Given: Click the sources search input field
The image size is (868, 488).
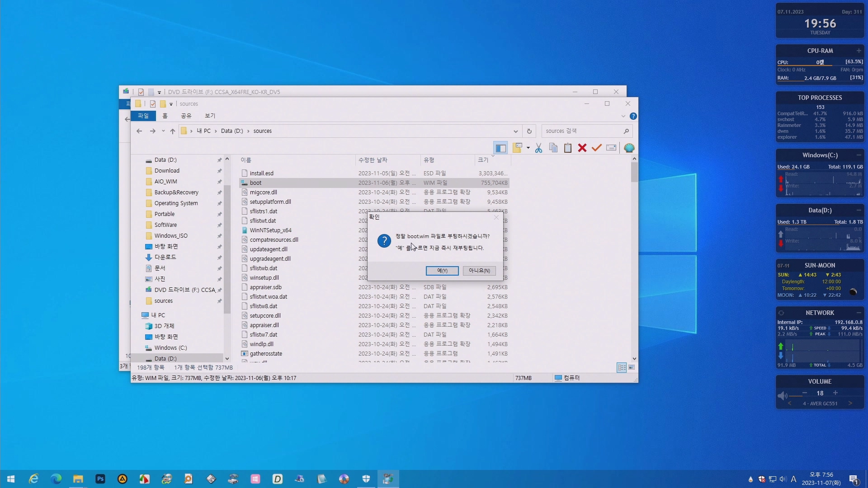Looking at the screenshot, I should (581, 131).
